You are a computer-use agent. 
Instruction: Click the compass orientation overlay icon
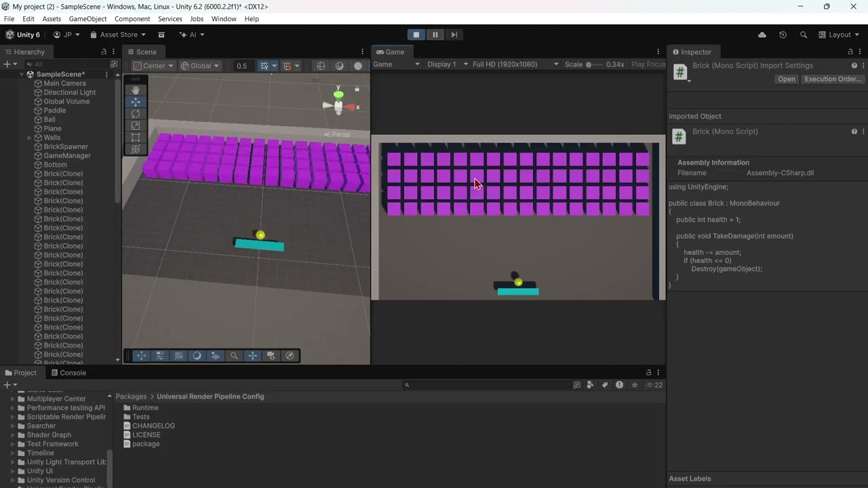tap(290, 356)
